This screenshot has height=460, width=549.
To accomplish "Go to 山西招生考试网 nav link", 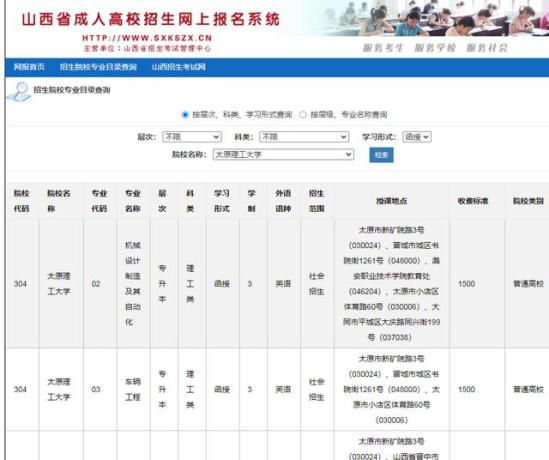I will pos(179,67).
